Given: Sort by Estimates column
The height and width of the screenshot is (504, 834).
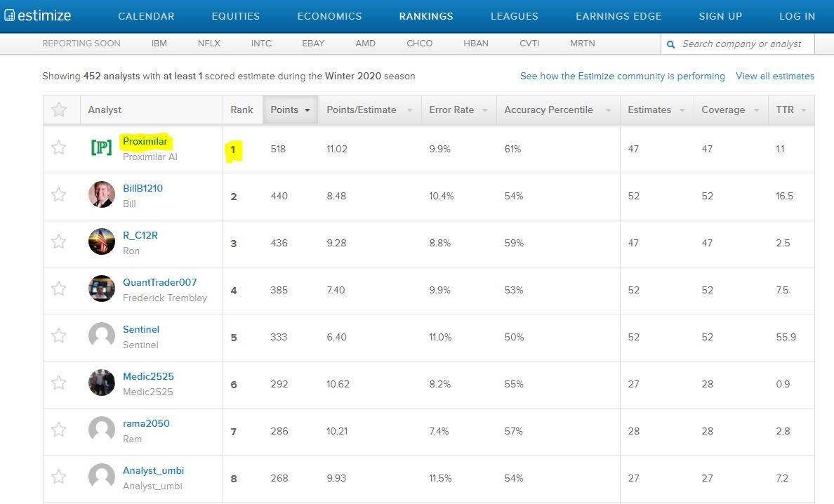Looking at the screenshot, I should coord(656,110).
